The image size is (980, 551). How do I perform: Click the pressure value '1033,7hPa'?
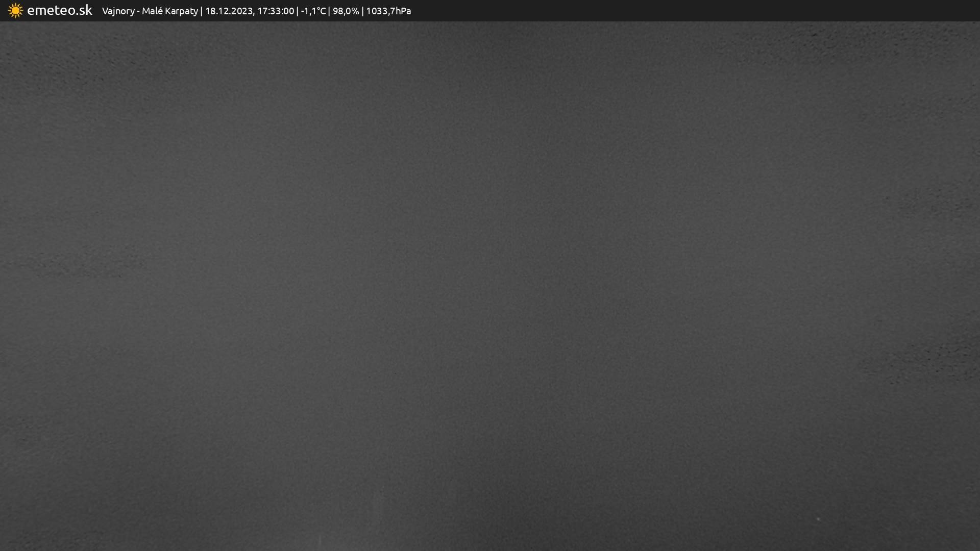tap(388, 11)
